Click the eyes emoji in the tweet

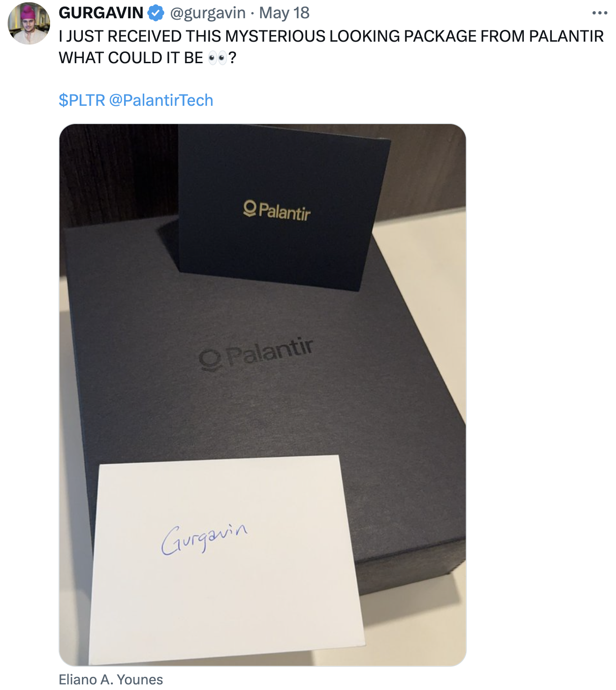pos(217,58)
